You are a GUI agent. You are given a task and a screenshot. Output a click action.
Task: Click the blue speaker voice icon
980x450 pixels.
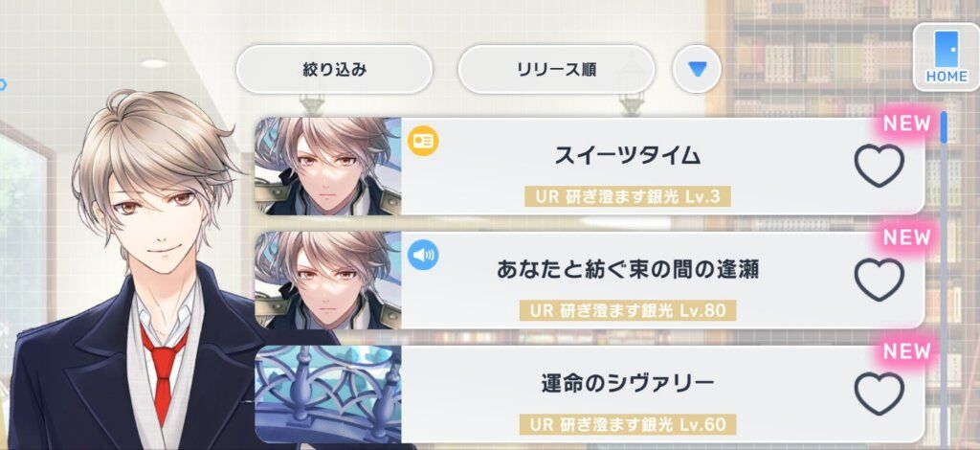point(423,255)
